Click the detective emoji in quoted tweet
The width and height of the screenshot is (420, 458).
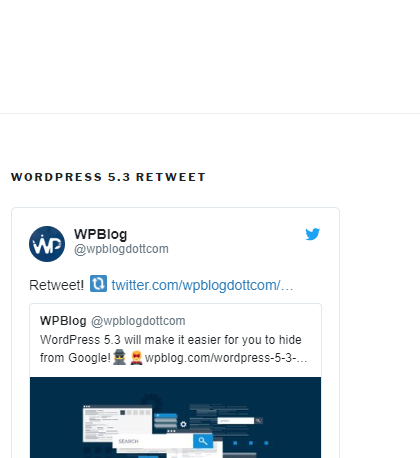[x=119, y=357]
